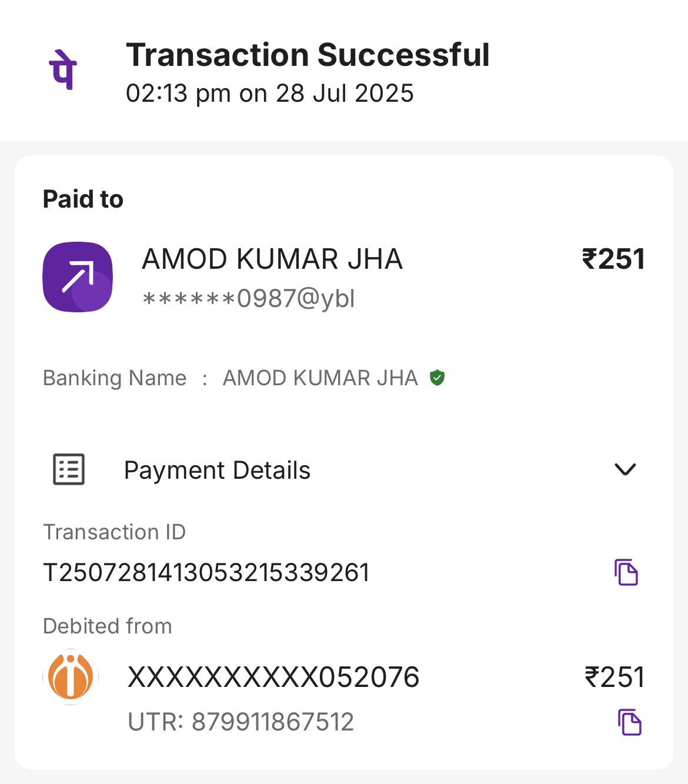Collapse Payment Details with chevron
Screen dimensions: 688x784
pos(625,469)
